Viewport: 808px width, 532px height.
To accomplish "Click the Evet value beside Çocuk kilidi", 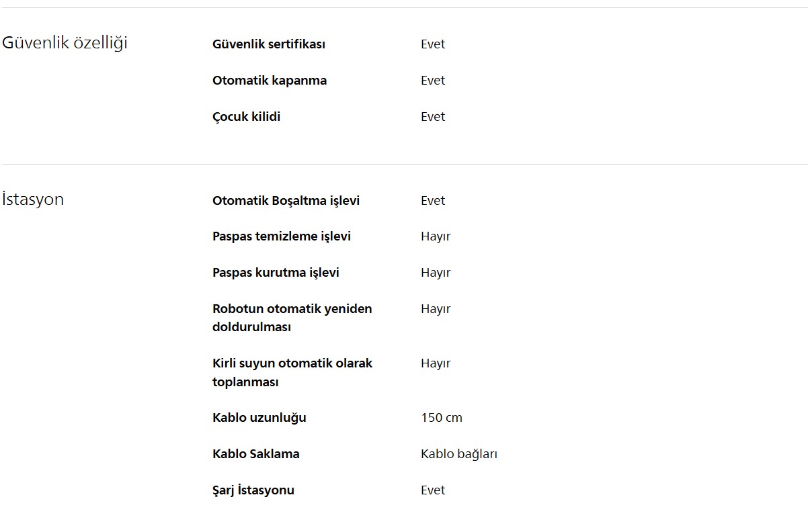I will tap(433, 117).
